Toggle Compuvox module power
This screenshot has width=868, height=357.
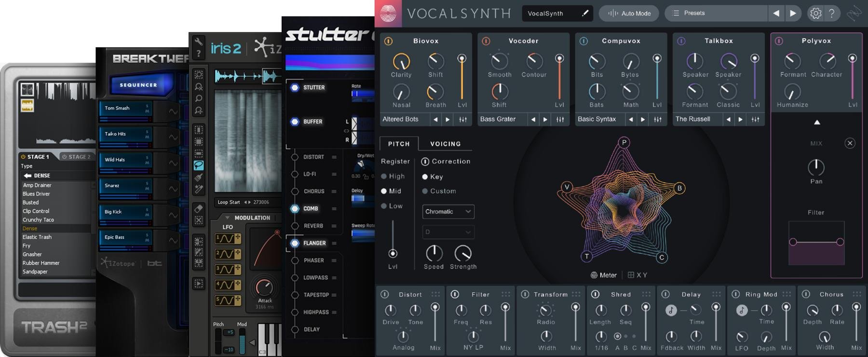[583, 41]
